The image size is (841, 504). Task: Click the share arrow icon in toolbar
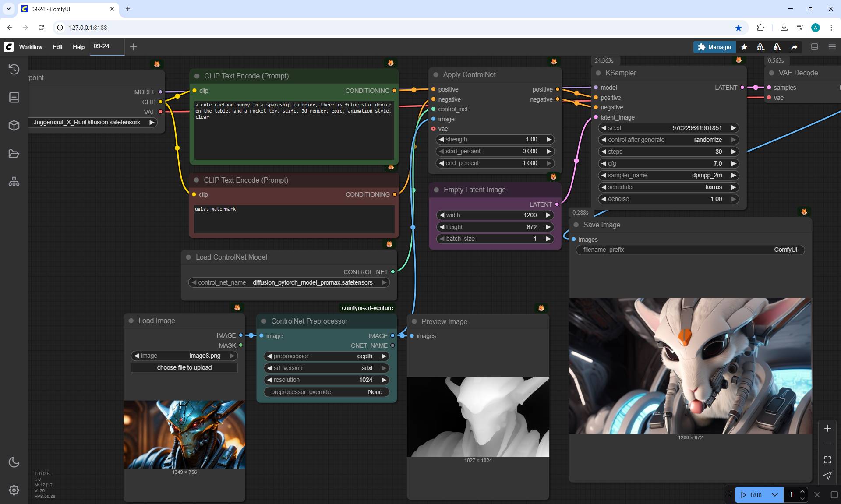(x=794, y=47)
